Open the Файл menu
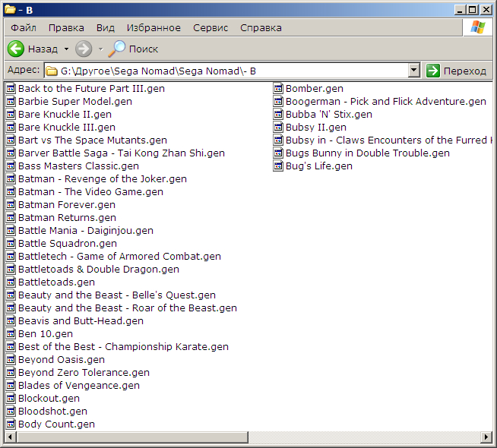 click(24, 28)
